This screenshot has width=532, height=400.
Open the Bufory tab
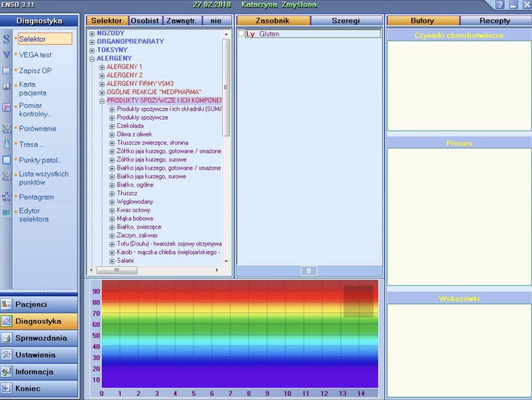pos(422,21)
